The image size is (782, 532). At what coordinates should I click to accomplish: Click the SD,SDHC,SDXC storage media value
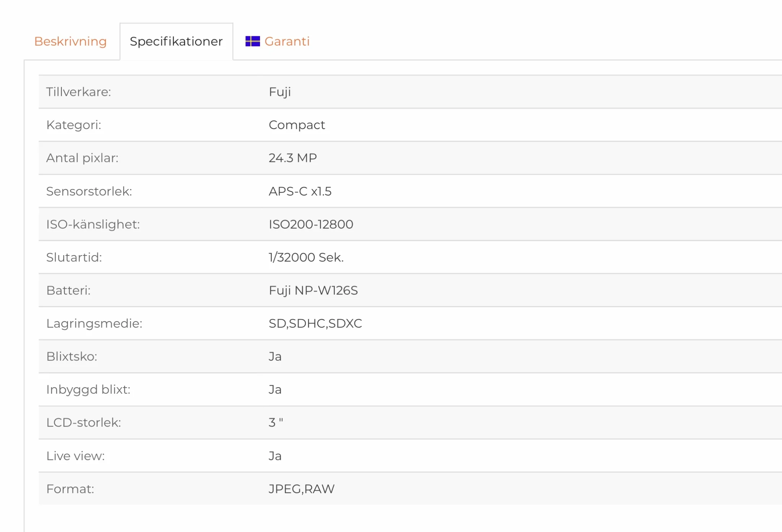315,323
